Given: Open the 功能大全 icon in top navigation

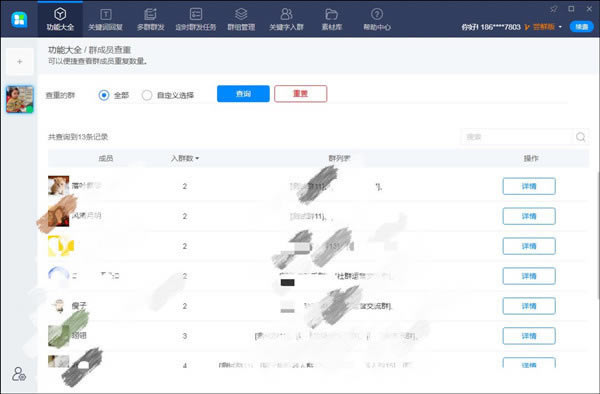Looking at the screenshot, I should [60, 14].
